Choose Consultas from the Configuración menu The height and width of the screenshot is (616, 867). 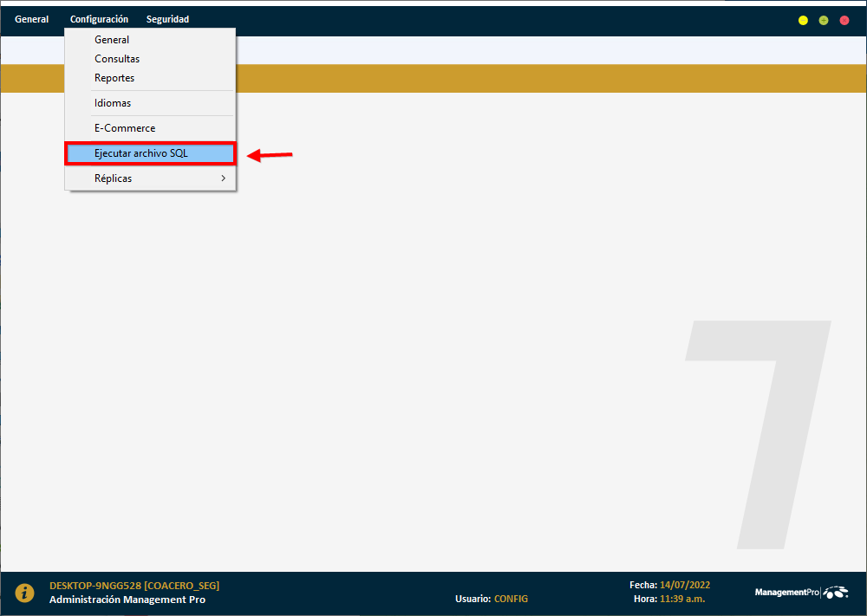(117, 58)
